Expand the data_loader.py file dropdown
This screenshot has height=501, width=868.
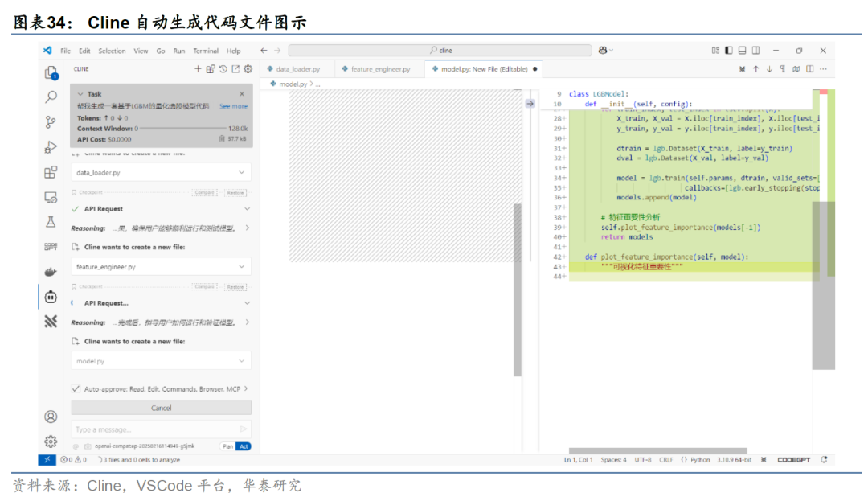(x=242, y=172)
